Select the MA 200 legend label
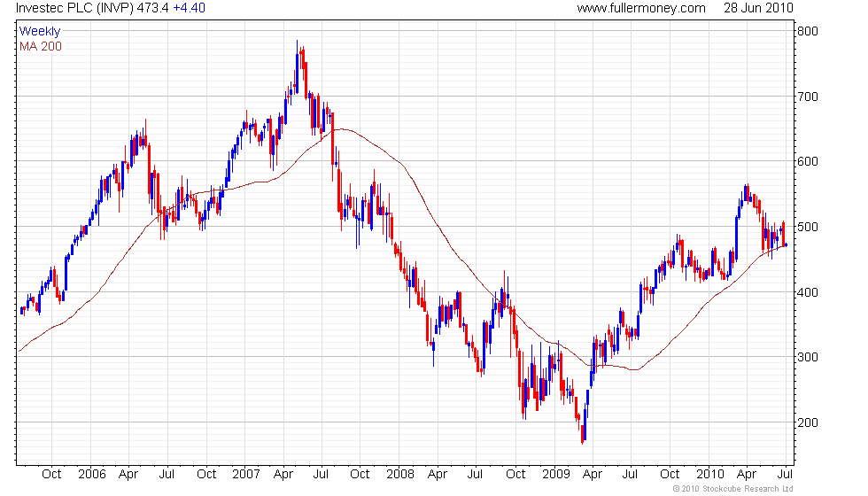Screen dimensions: 868x496 point(41,46)
